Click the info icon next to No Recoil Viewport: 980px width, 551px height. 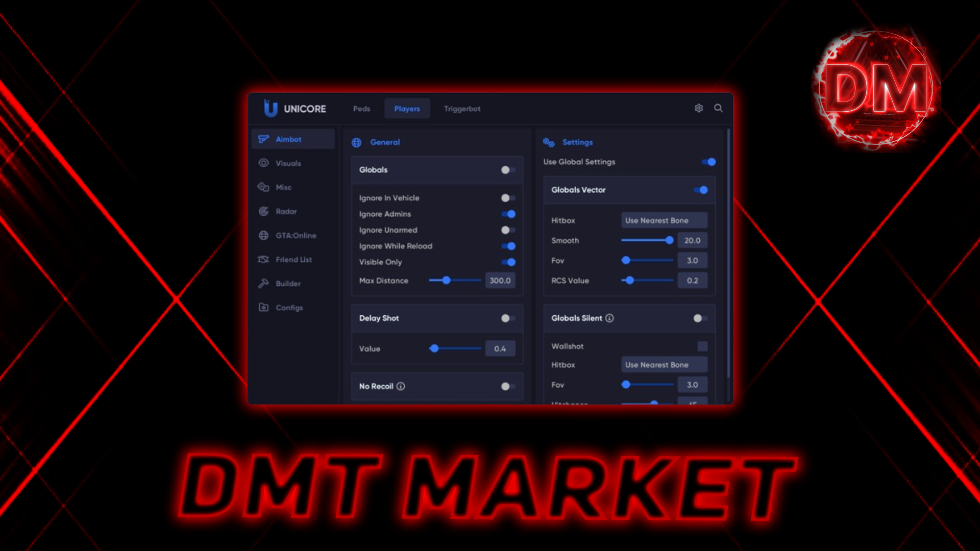(x=401, y=386)
